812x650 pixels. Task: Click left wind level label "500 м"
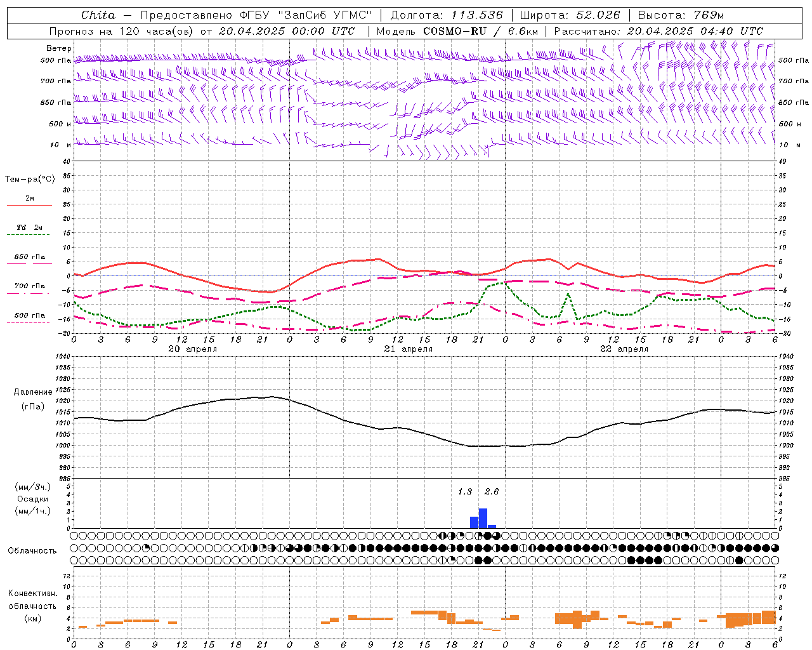pyautogui.click(x=60, y=124)
